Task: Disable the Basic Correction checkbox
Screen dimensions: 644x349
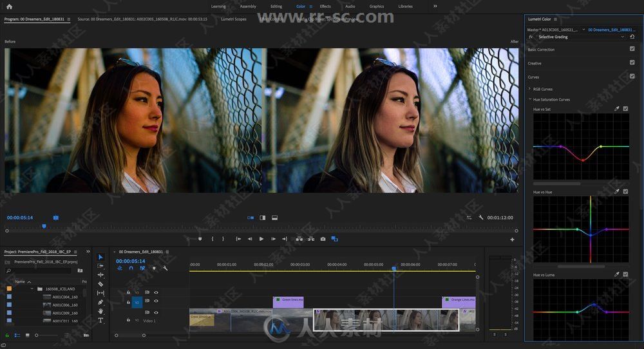Action: pos(632,48)
